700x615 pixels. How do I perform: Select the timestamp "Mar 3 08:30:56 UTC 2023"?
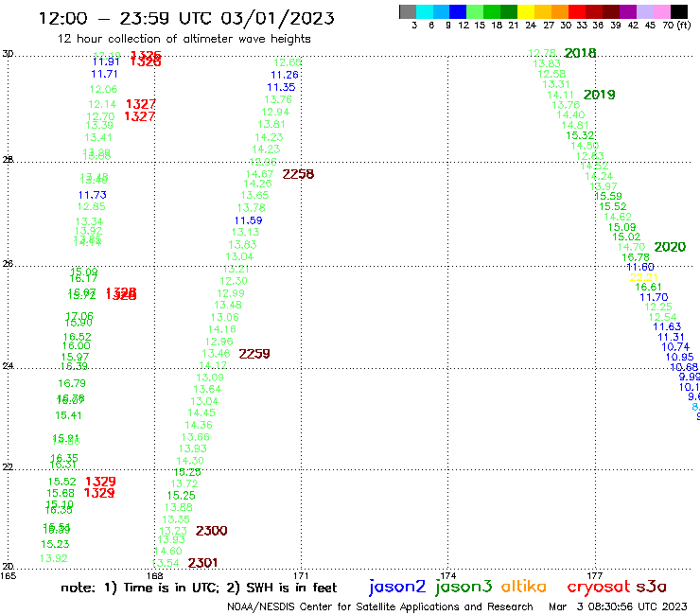click(x=618, y=607)
